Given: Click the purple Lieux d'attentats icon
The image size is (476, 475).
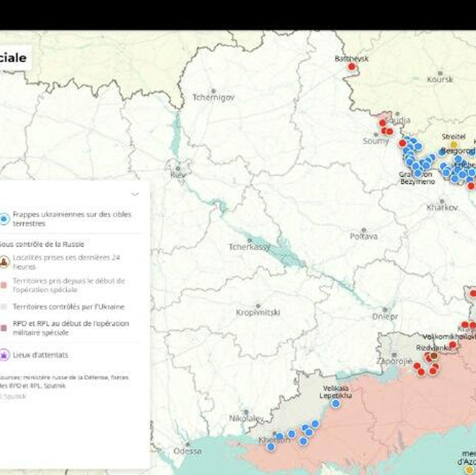Looking at the screenshot, I should click(x=4, y=355).
